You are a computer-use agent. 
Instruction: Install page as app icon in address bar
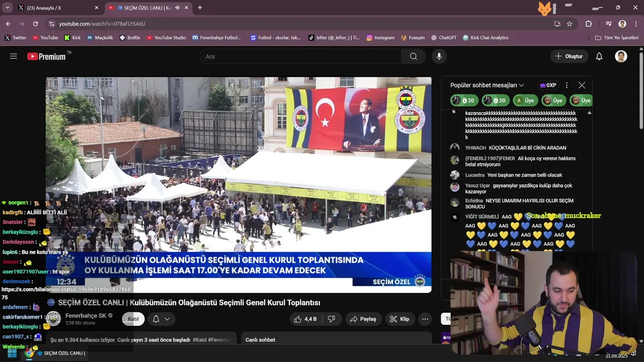pos(557,24)
